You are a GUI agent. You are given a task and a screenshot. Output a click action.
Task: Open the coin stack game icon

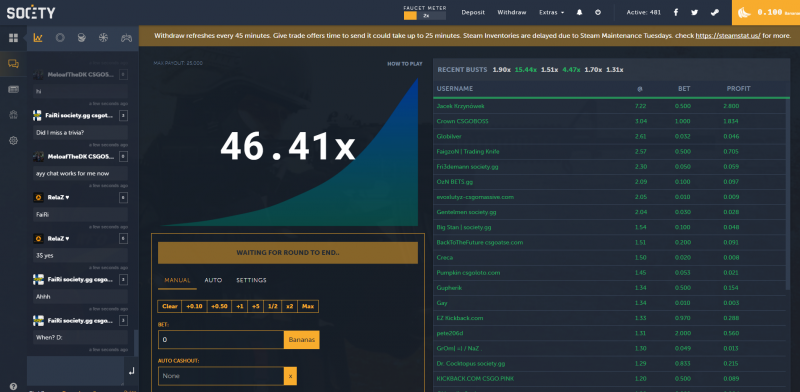(81, 38)
